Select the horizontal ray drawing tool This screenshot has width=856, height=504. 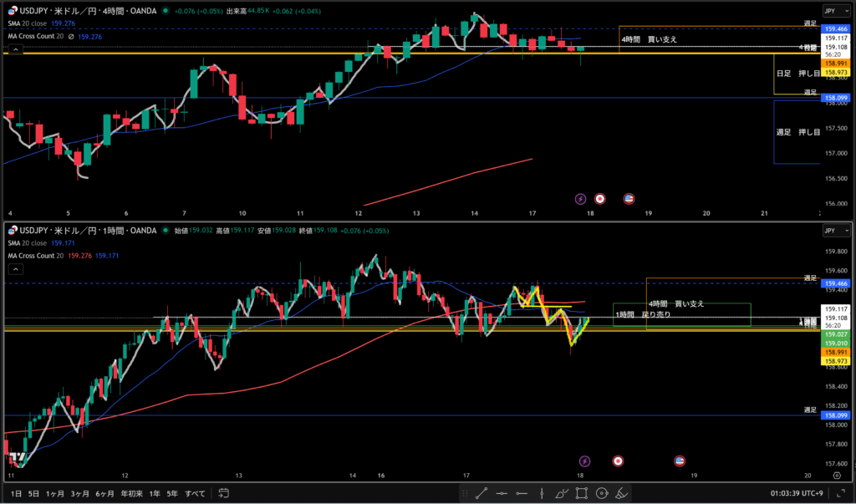click(x=522, y=494)
